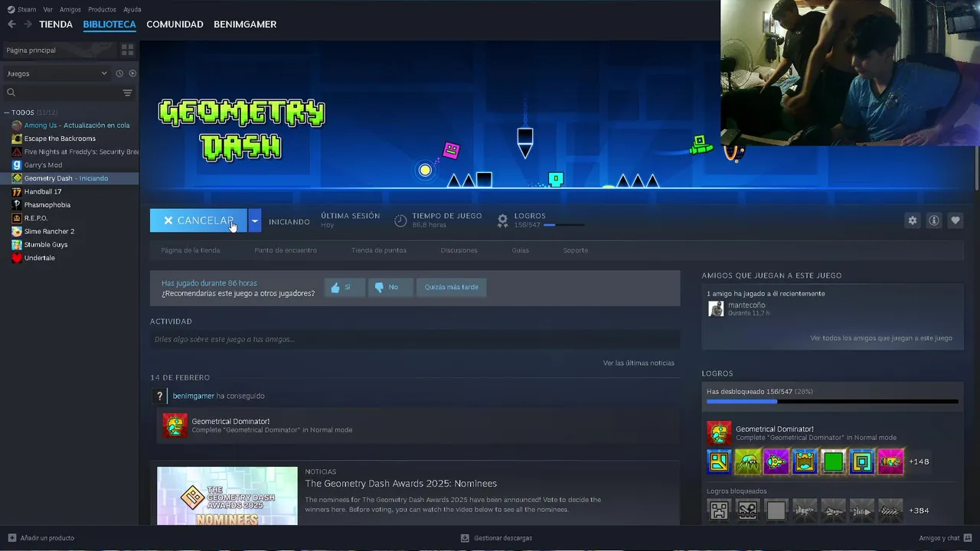Open the BENIMGAMER profile tab
Viewport: 980px width, 551px height.
(245, 24)
